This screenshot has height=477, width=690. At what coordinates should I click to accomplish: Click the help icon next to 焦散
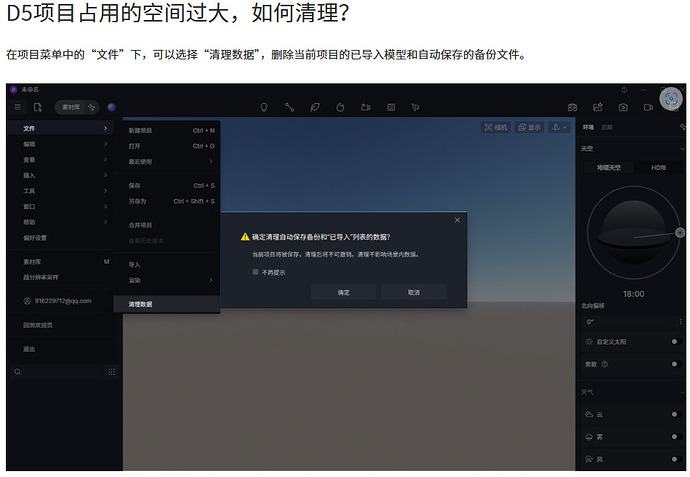[605, 364]
